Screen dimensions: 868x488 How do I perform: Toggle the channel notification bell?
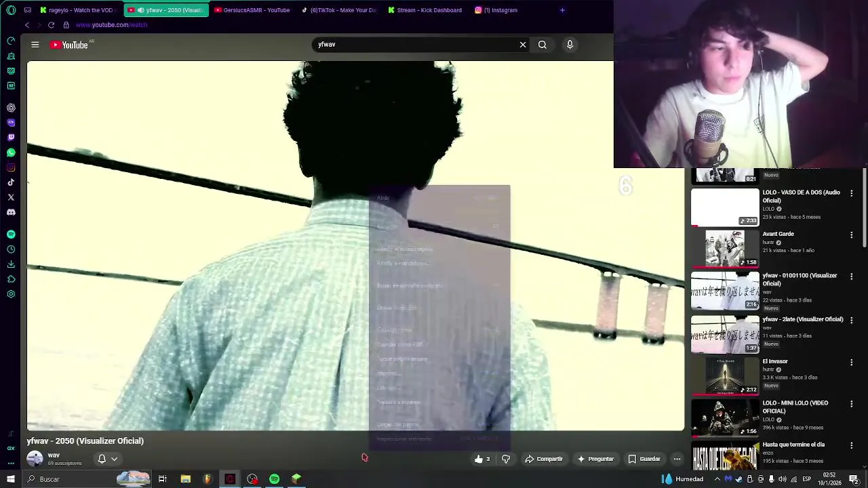pos(102,459)
